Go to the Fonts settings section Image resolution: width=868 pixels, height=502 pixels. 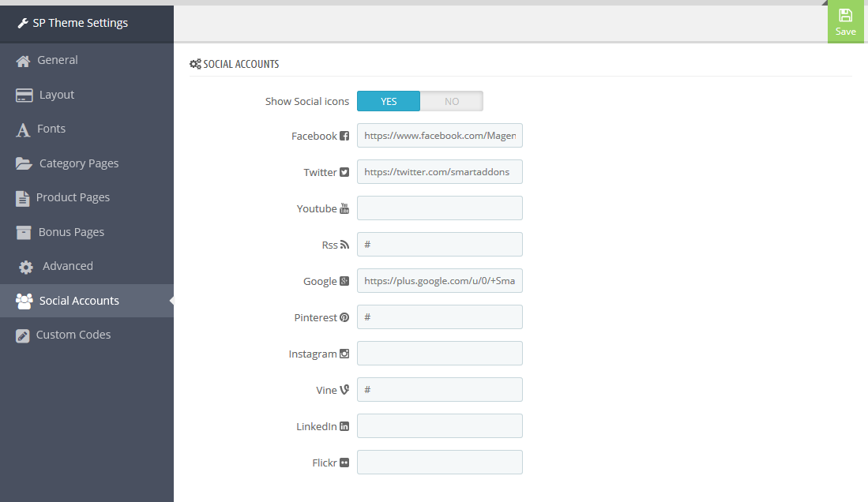(87, 129)
